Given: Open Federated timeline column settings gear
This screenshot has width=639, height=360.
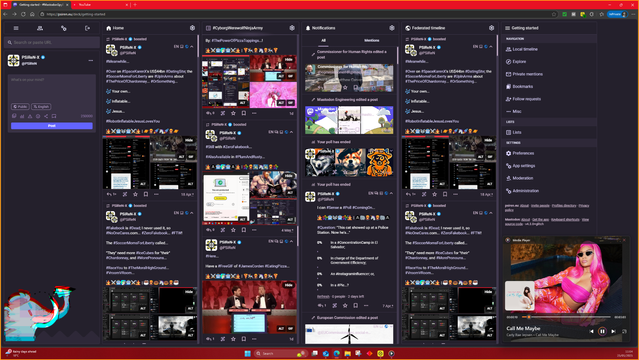Looking at the screenshot, I should click(x=491, y=28).
